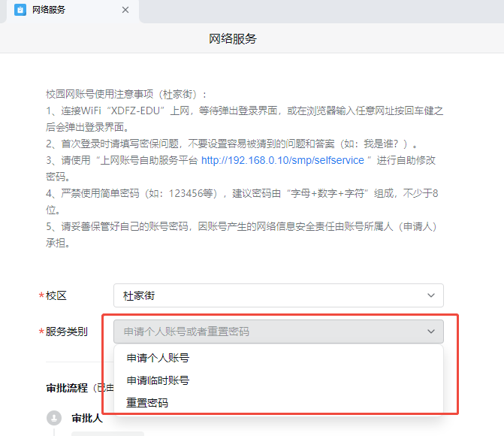Click the 严禁使用简单密码 instruction line
Screen dimensions: 504x436
click(244, 193)
